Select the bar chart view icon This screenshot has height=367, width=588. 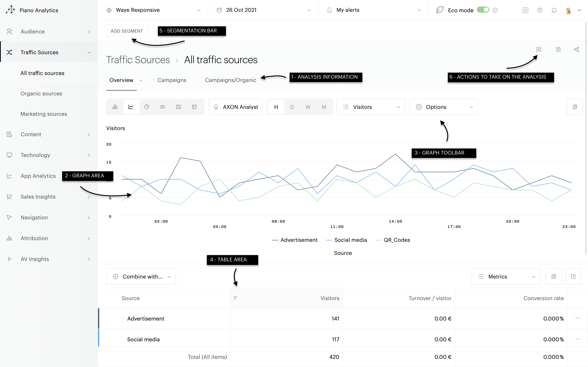[115, 107]
